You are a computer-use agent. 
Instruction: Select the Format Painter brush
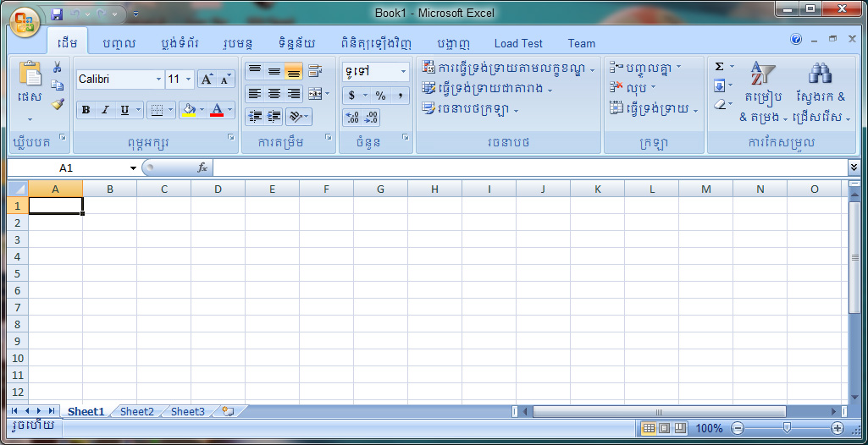(58, 103)
